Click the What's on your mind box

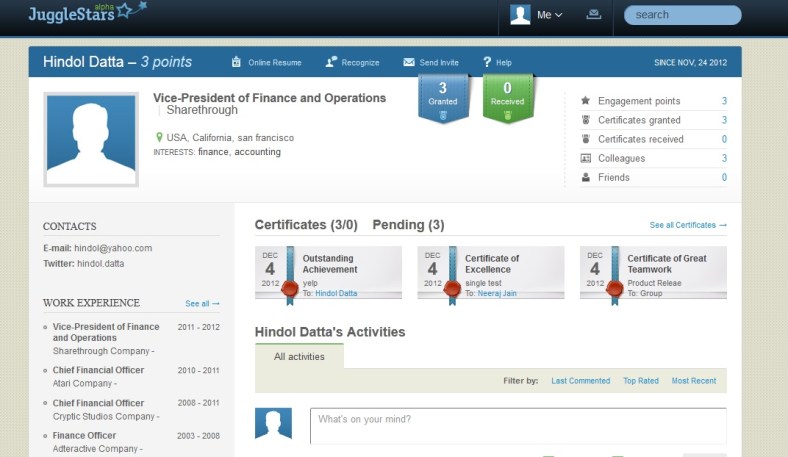tap(517, 424)
